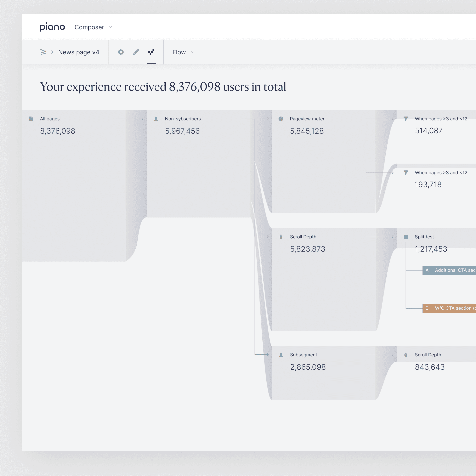
Task: Click filter icon of 193,718 node
Action: (x=406, y=173)
